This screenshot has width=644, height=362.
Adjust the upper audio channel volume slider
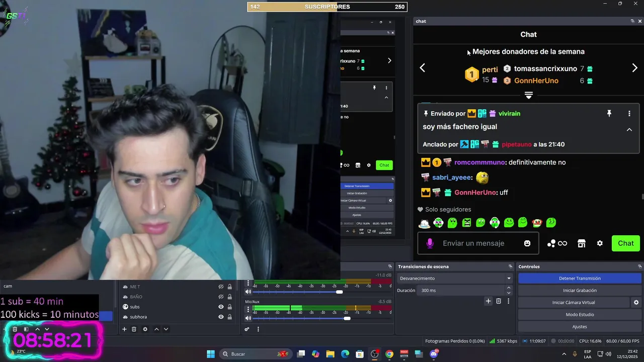pos(340,292)
